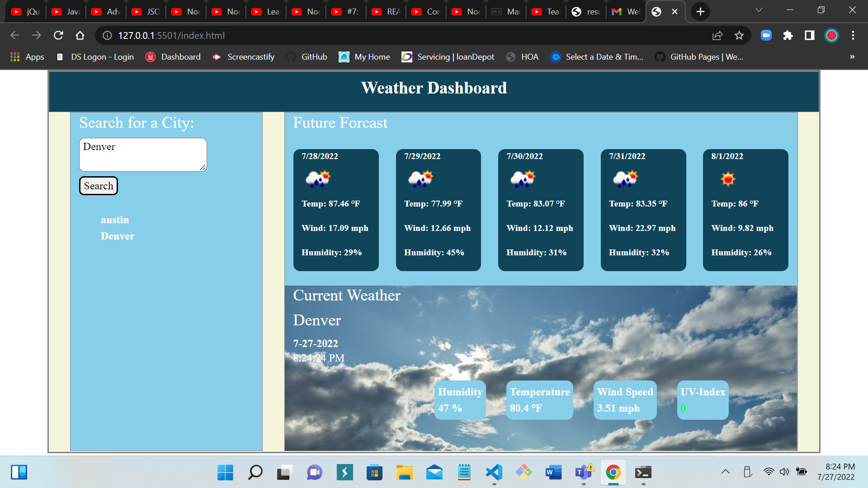The image size is (868, 488).
Task: Open the Extensions puzzle-piece icon
Action: point(788,35)
